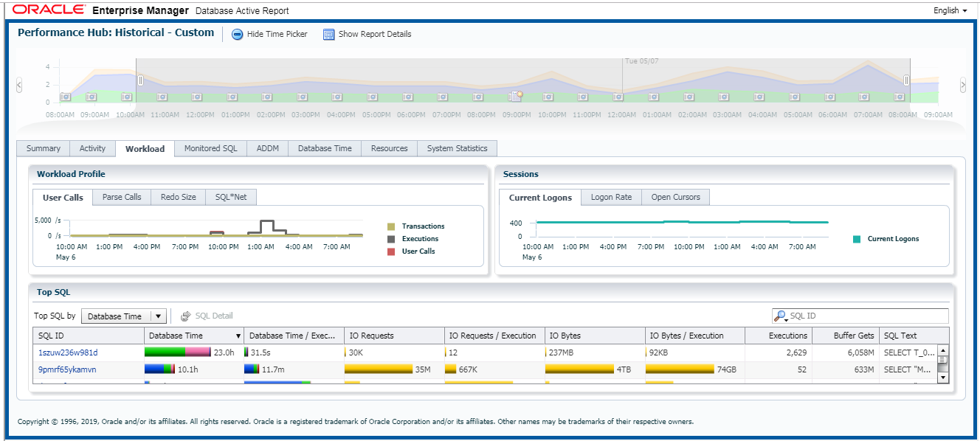The width and height of the screenshot is (980, 441).
Task: Click the Database Time column sort arrow
Action: click(240, 335)
